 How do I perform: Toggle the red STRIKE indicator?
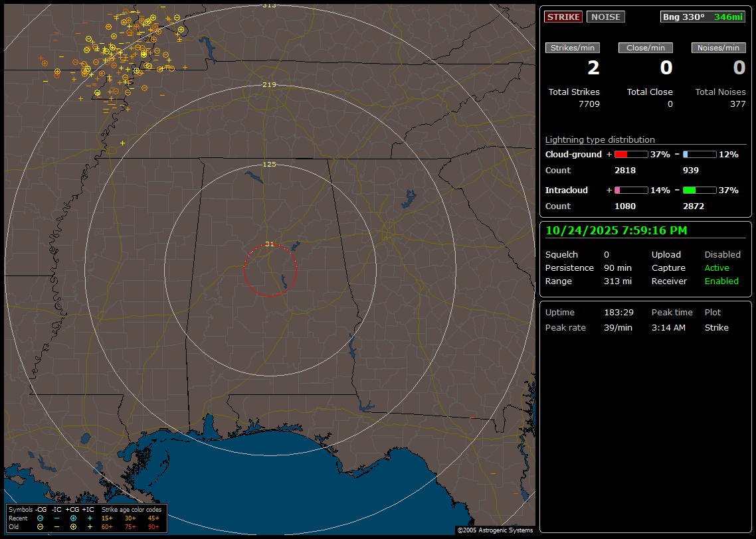click(563, 17)
